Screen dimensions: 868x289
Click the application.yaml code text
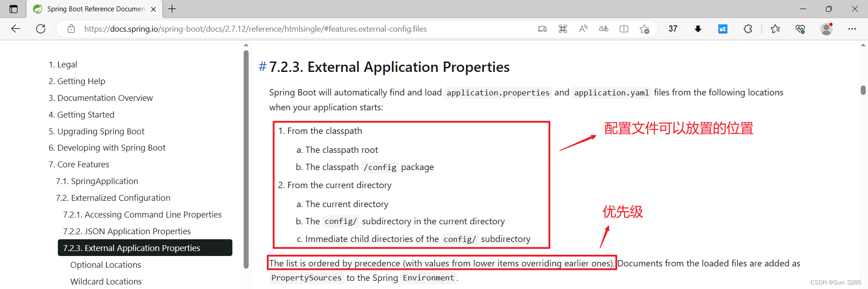coord(611,93)
